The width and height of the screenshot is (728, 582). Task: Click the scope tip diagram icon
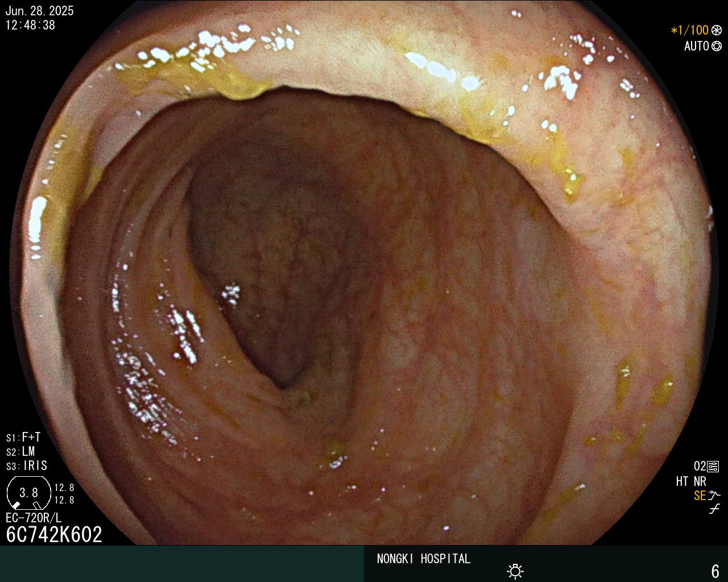(28, 493)
